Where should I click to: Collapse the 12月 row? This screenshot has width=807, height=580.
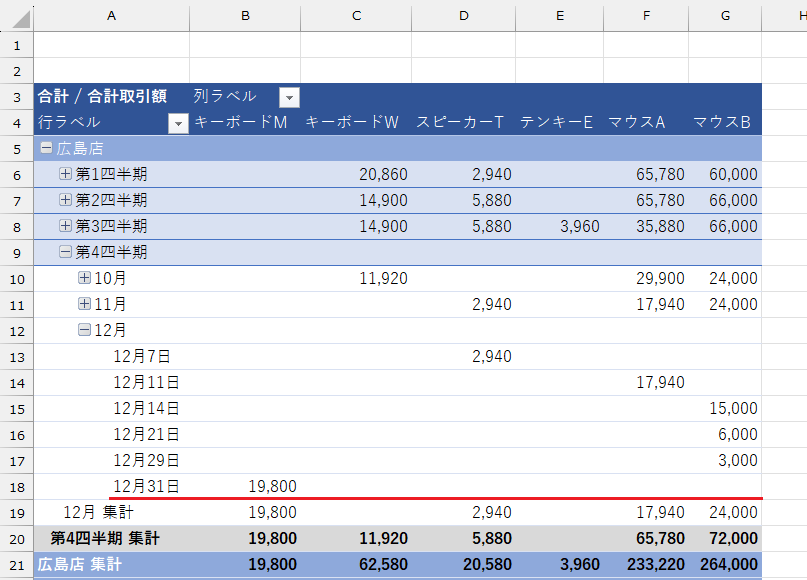(x=84, y=330)
